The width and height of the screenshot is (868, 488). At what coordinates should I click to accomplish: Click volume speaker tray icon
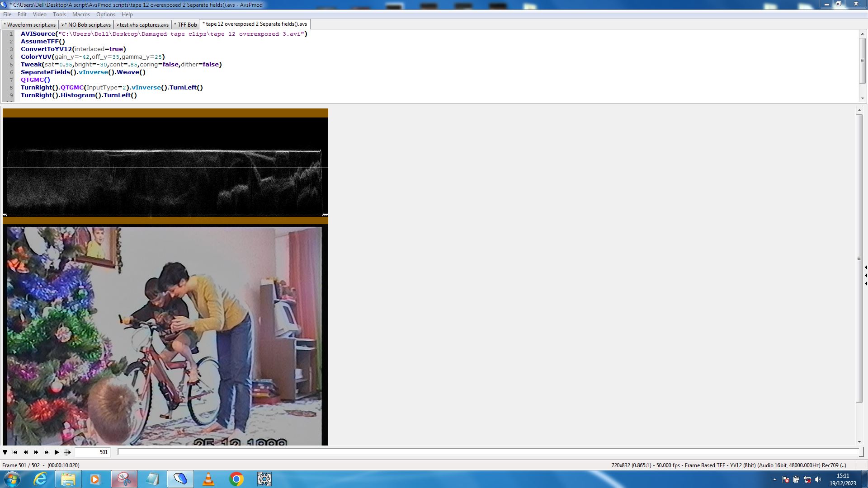[818, 479]
